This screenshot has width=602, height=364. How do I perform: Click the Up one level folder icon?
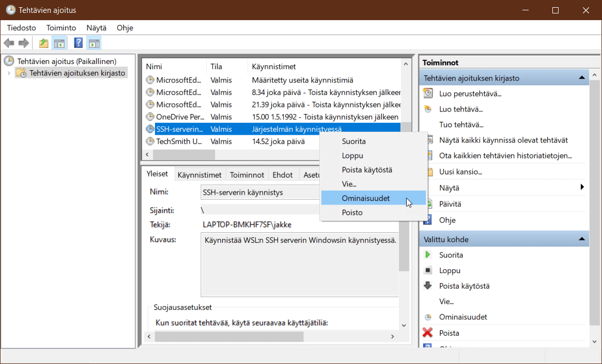tap(44, 43)
